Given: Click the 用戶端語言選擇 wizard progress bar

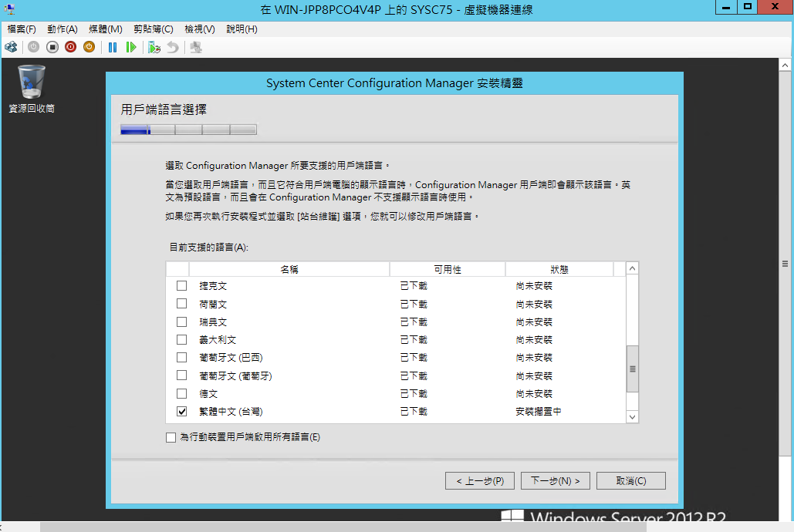Looking at the screenshot, I should tap(188, 130).
